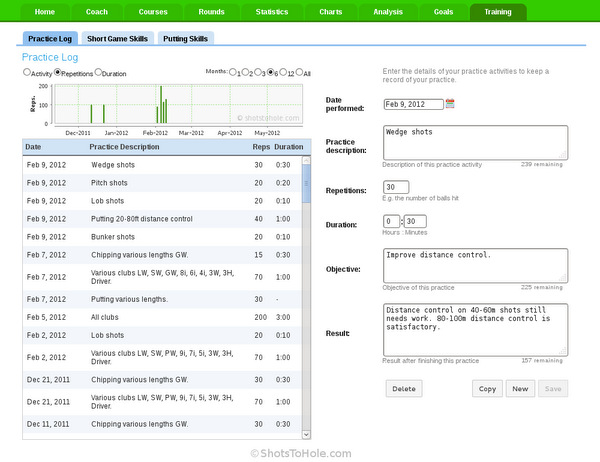This screenshot has height=462, width=600.
Task: Select the Feb 2 Lob shots row
Action: [162, 335]
